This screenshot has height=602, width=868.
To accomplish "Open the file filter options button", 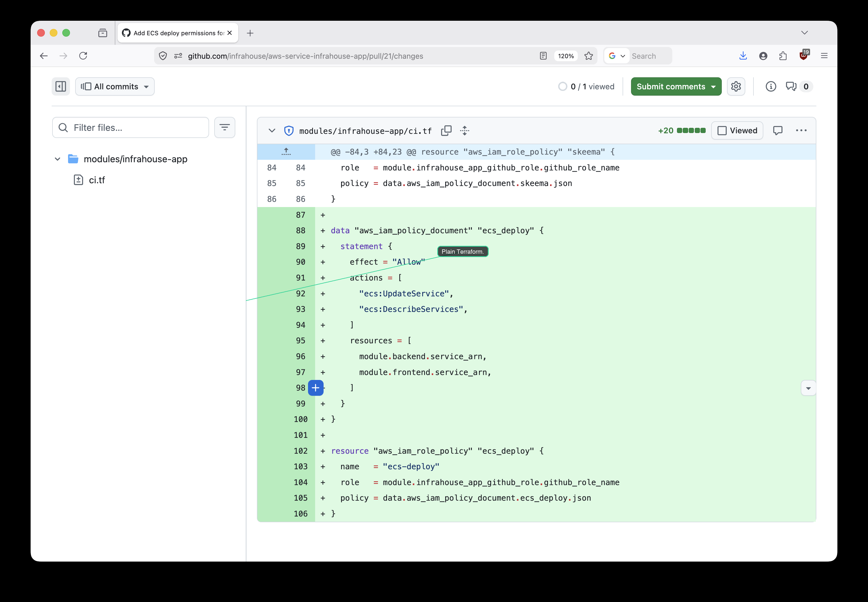I will click(x=225, y=128).
